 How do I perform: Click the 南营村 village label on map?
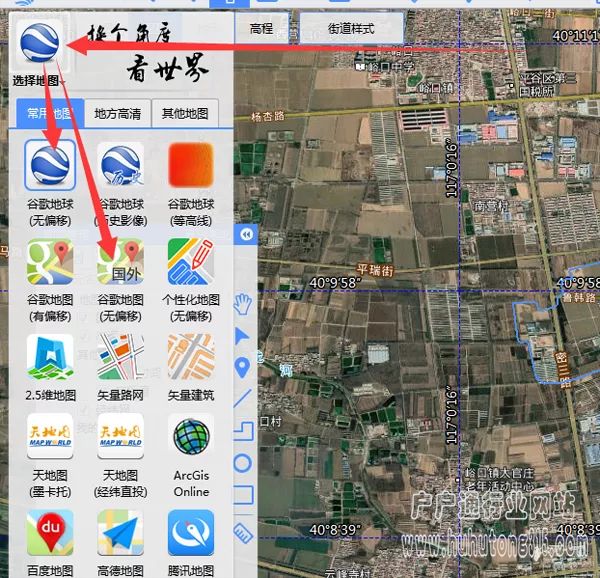491,206
